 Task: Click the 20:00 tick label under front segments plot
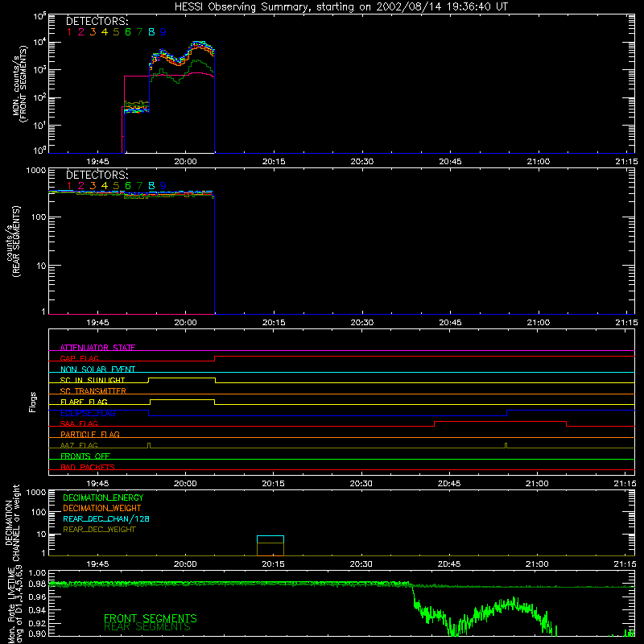coord(186,162)
